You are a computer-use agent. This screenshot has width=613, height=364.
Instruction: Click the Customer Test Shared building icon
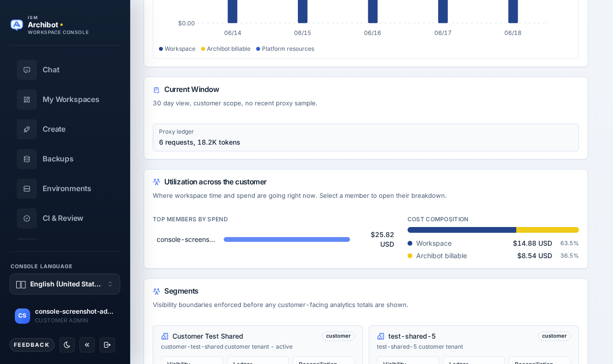tap(165, 336)
